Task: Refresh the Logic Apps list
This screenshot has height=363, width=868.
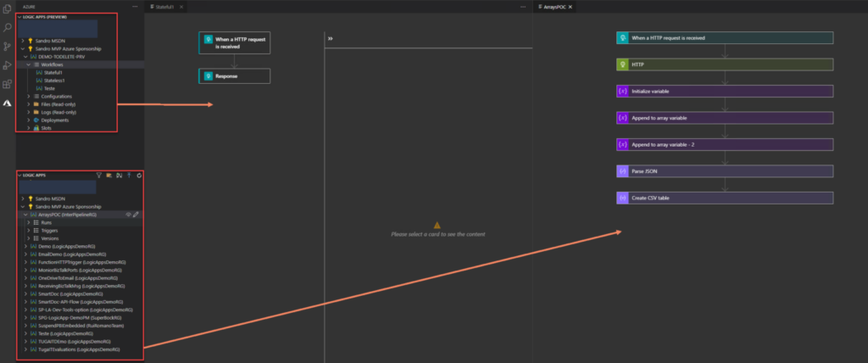Action: pyautogui.click(x=138, y=176)
